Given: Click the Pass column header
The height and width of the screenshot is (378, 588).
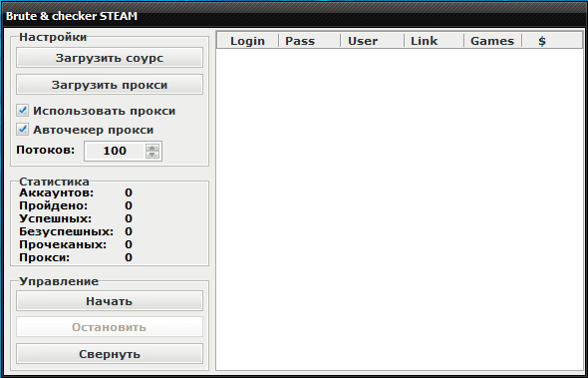Looking at the screenshot, I should (x=309, y=41).
